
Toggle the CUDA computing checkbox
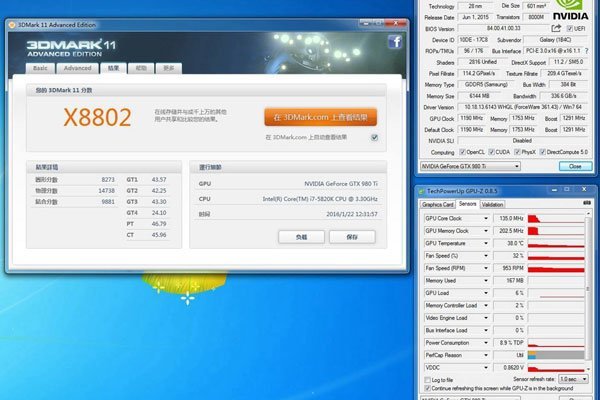tap(491, 152)
